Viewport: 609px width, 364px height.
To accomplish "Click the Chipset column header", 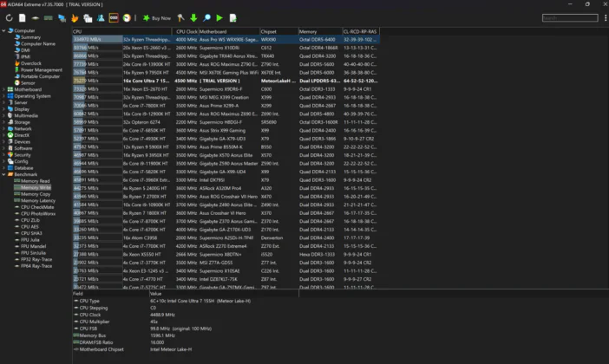I will pos(278,31).
